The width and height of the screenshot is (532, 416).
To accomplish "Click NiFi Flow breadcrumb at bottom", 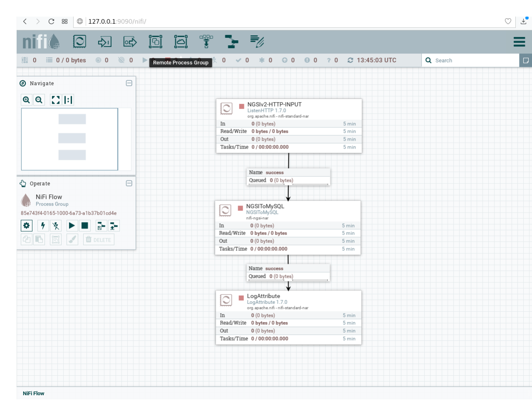I will point(34,393).
